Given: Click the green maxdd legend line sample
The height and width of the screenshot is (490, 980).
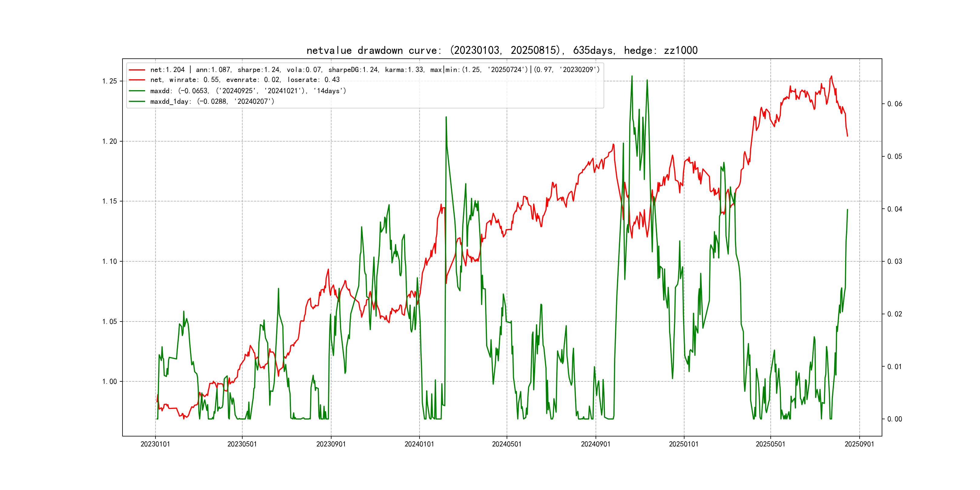Looking at the screenshot, I should (x=137, y=91).
